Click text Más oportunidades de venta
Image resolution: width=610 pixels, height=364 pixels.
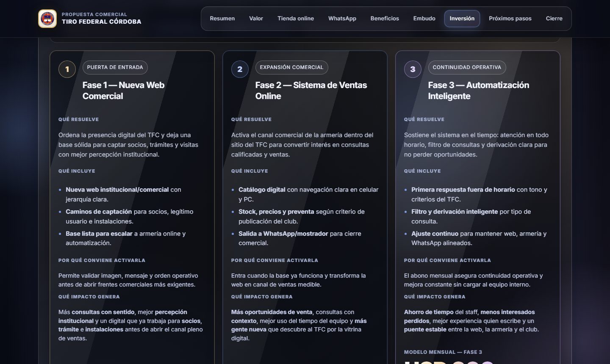272,312
